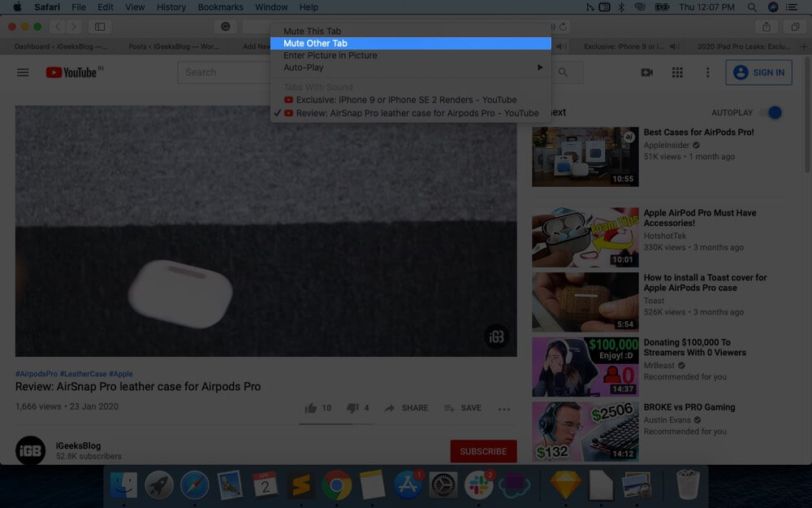Screen dimensions: 812x508
Task: Open Notification Center icon in menu bar
Action: click(x=792, y=7)
